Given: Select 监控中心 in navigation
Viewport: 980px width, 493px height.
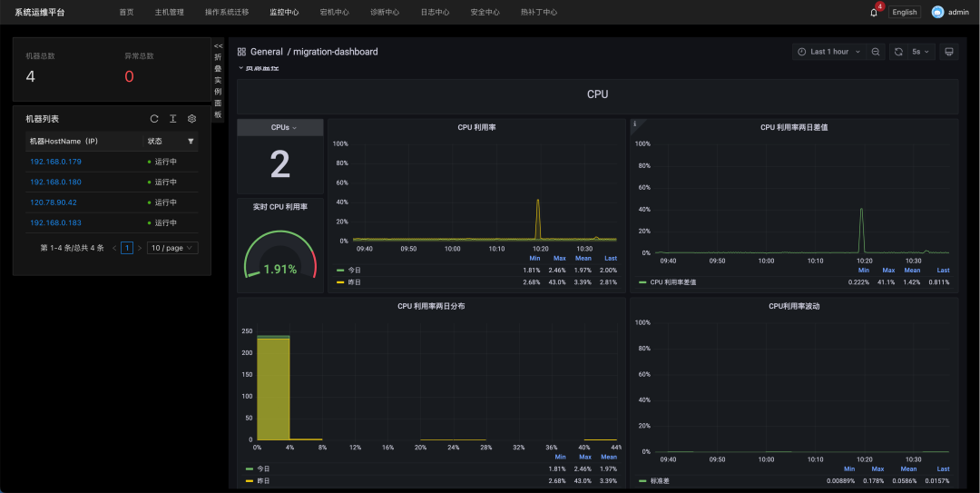Looking at the screenshot, I should coord(284,12).
